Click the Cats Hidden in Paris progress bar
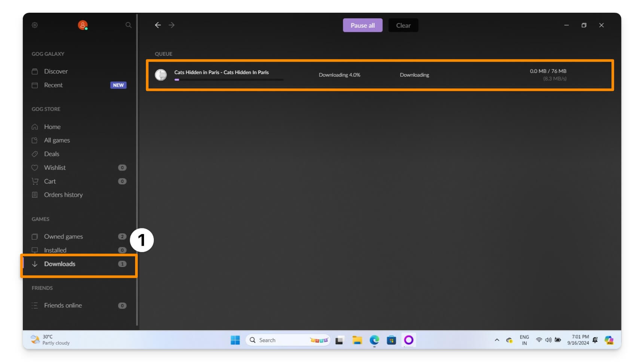The image size is (644, 362). pos(230,80)
